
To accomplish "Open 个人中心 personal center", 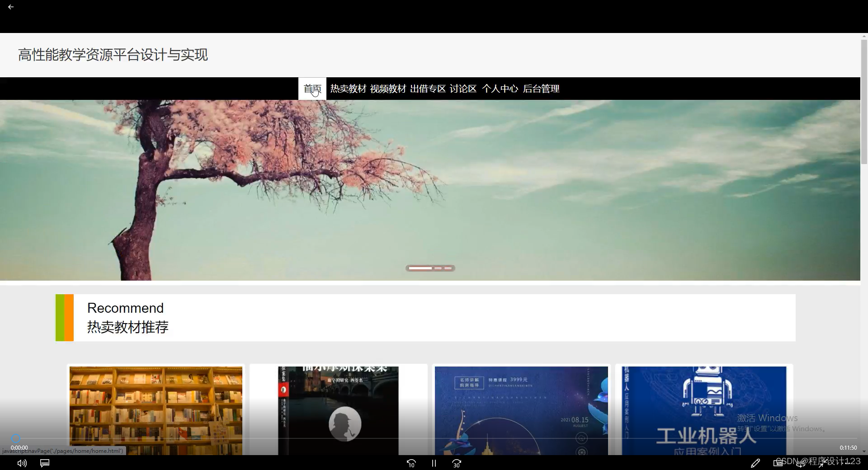I will tap(500, 89).
